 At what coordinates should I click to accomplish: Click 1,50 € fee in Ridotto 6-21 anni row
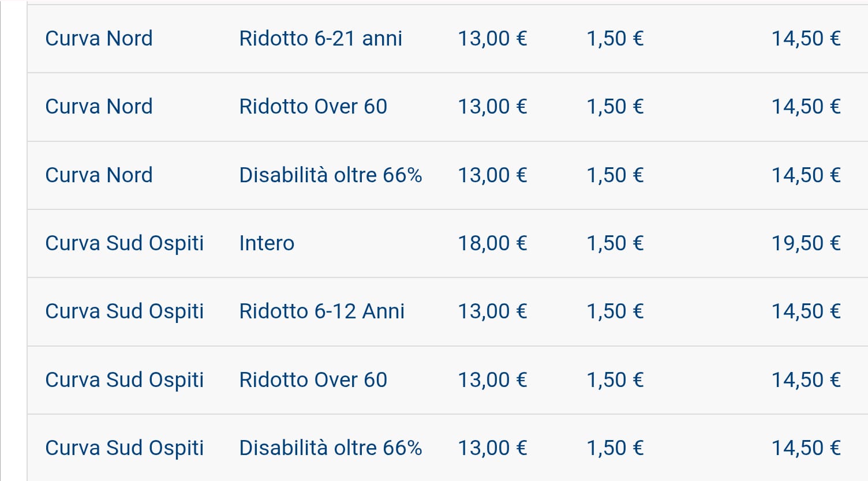tap(615, 39)
